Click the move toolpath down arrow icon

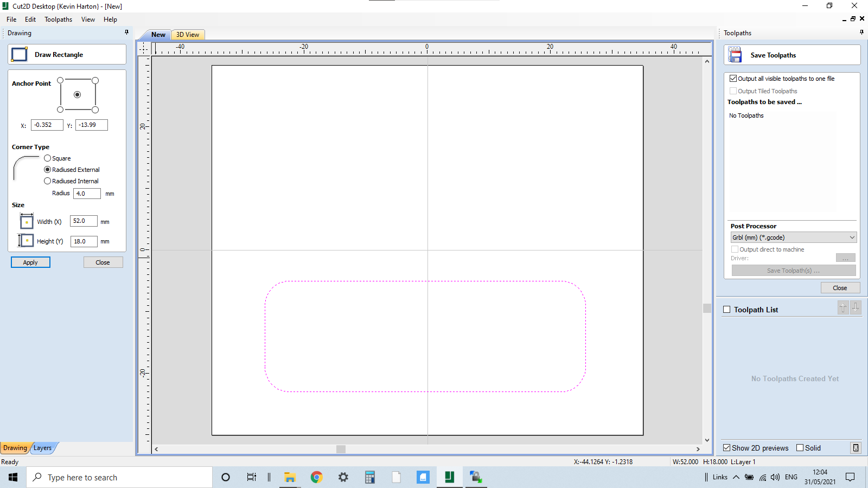point(856,307)
